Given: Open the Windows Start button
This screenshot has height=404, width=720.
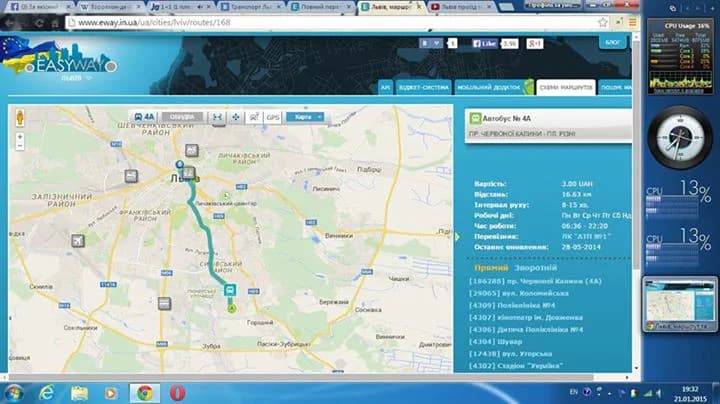Looking at the screenshot, I should 13,393.
